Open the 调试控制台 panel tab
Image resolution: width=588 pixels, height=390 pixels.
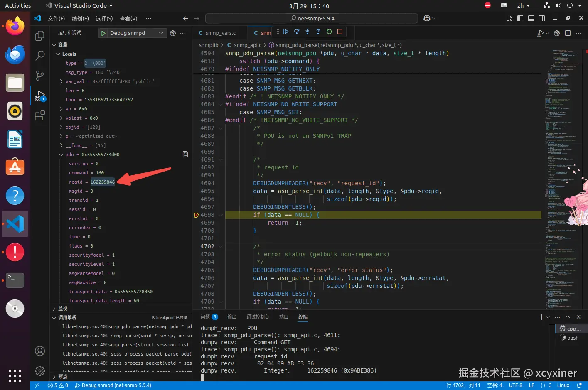pos(258,317)
